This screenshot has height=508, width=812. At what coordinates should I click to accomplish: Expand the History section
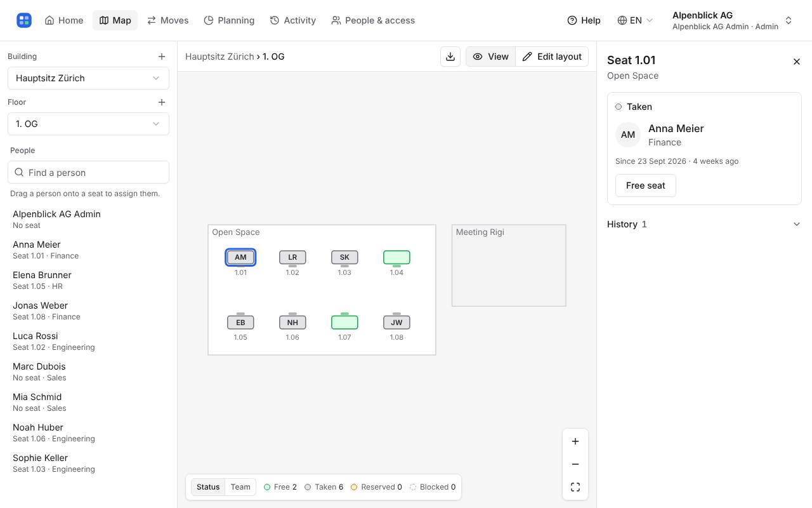click(x=704, y=224)
